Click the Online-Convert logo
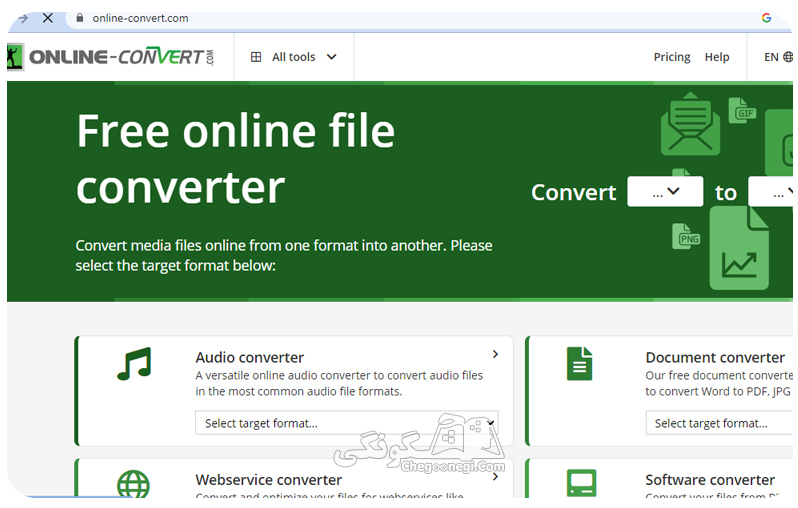798x508 pixels. pyautogui.click(x=110, y=57)
